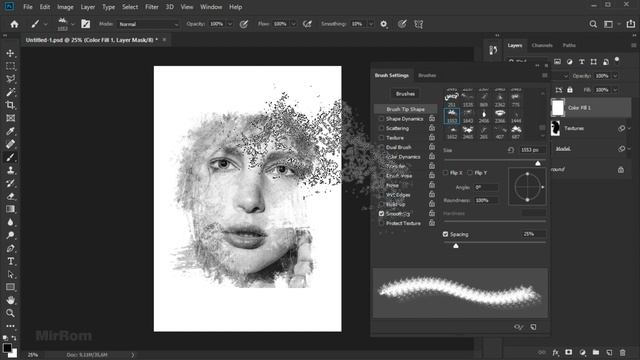Open the Flow dropdown arrow
The image size is (640, 360).
(x=293, y=24)
